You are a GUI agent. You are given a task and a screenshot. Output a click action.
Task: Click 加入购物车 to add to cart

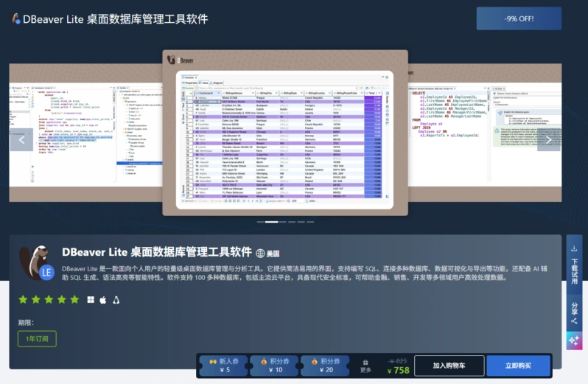[x=449, y=366]
